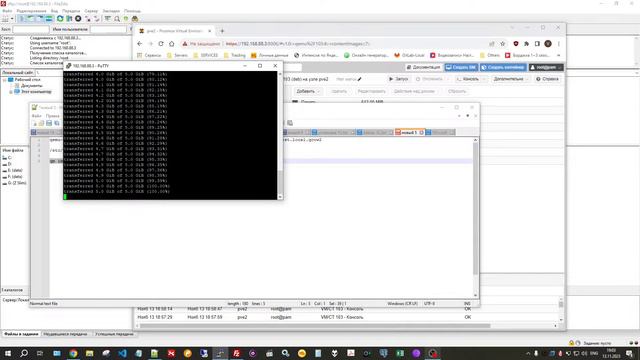Viewport: 640px width, 360px height.
Task: Click FileZilla synchronized browsing icon
Action: click(126, 19)
